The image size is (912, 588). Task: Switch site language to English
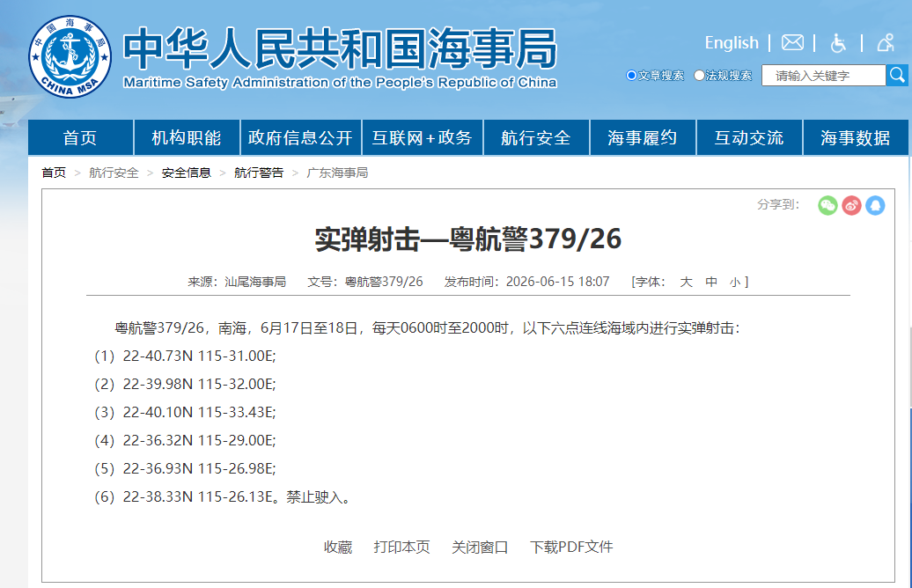(x=732, y=42)
